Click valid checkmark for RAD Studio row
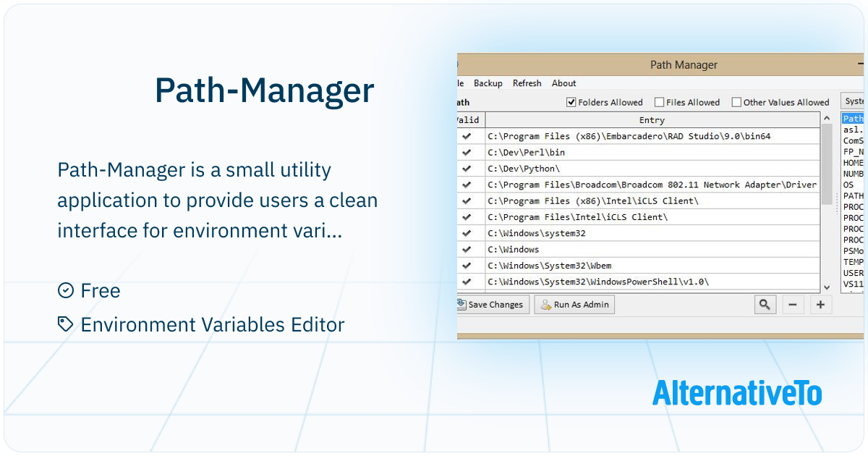Screen dimensions: 868x456 pos(467,136)
